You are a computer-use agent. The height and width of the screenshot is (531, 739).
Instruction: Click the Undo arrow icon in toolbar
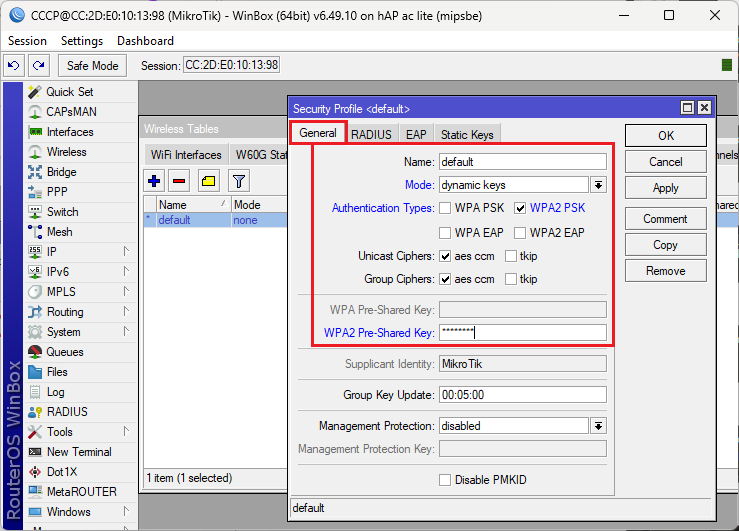[14, 65]
